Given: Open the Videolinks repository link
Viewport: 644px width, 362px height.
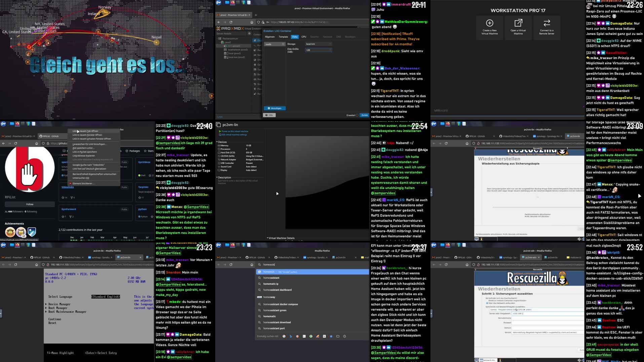Looking at the screenshot, I should pyautogui.click(x=68, y=187).
